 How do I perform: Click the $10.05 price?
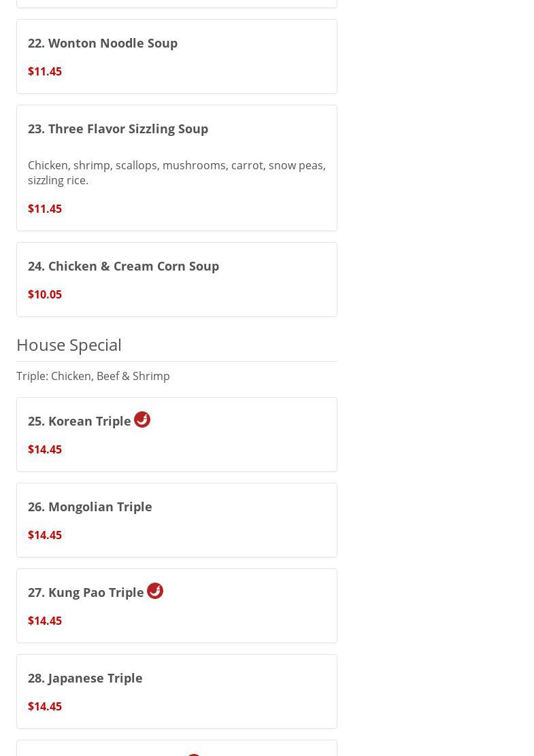45,294
